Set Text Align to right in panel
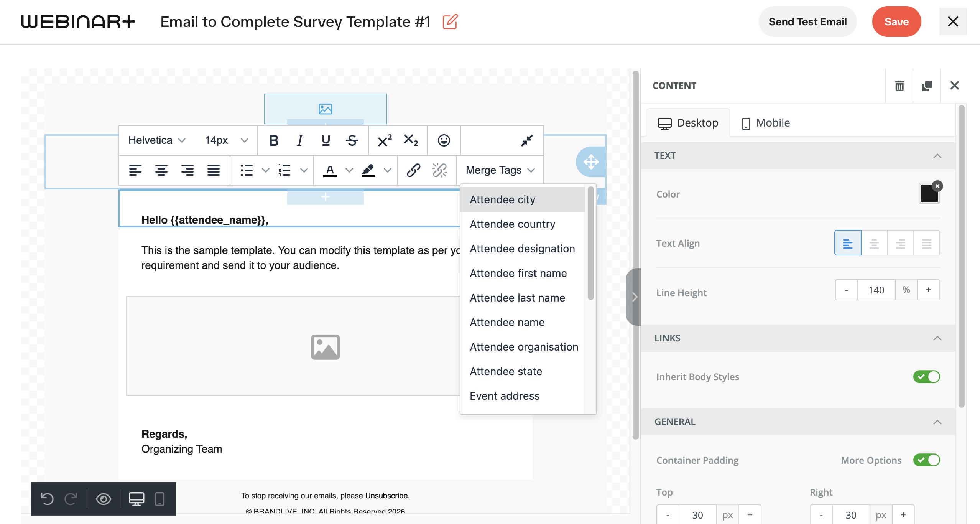Screen dimensions: 980x524 [x=900, y=243]
